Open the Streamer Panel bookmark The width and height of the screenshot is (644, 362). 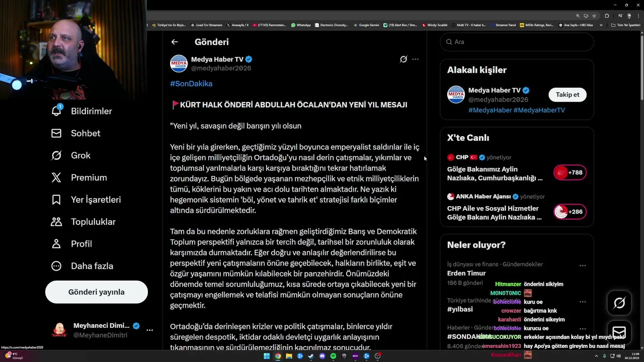click(x=502, y=25)
